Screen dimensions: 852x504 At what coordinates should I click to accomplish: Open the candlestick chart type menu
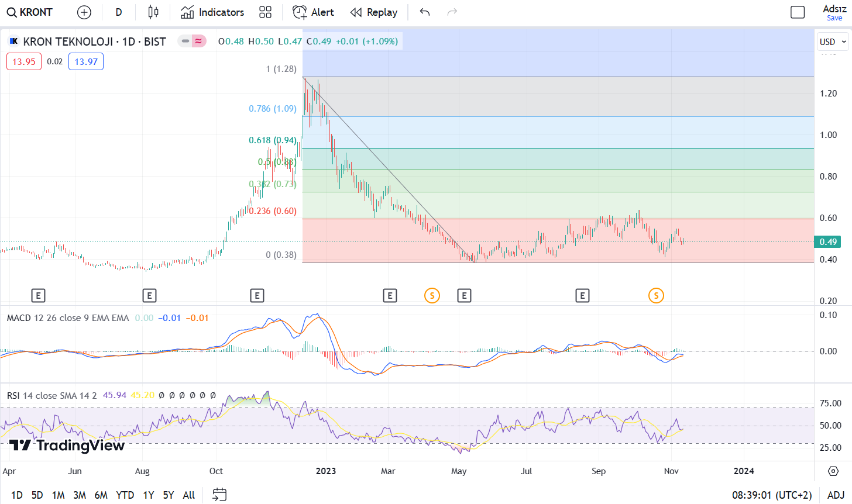(153, 12)
